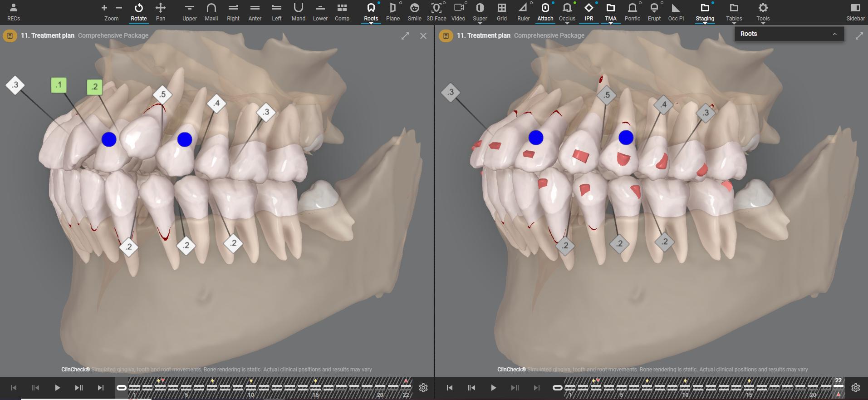Toggle the Sidebar panel
This screenshot has width=868, height=400.
(x=855, y=12)
